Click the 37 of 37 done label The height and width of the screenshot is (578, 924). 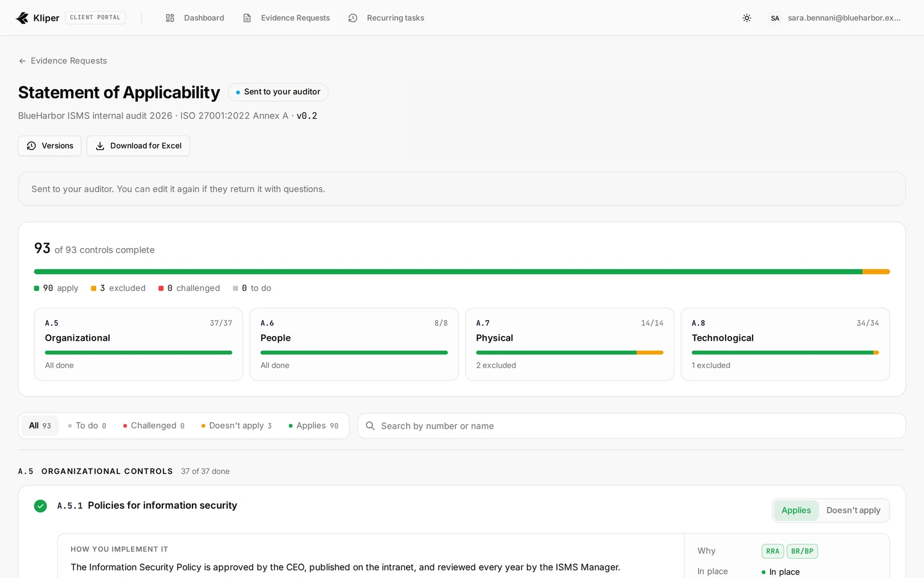coord(205,471)
